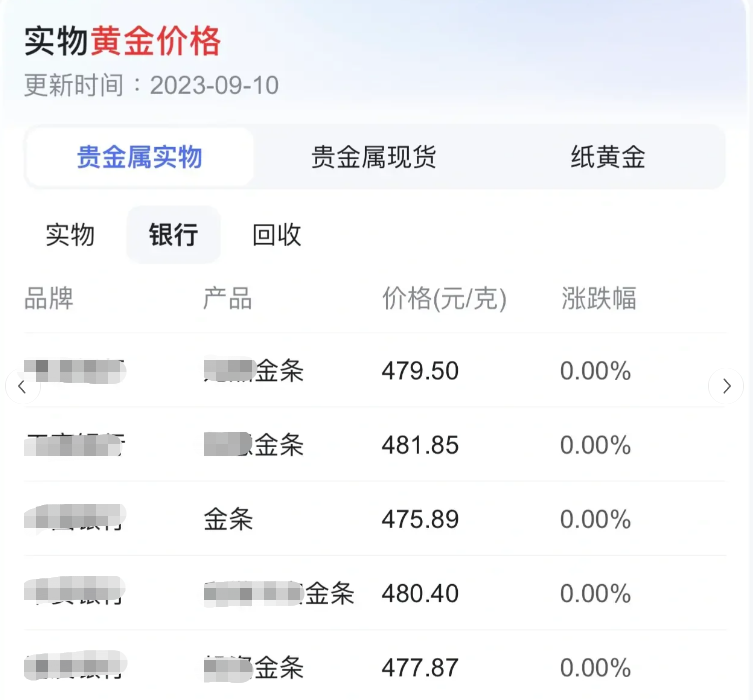Open the 贵金属现货 tab
The image size is (753, 700).
coord(373,157)
